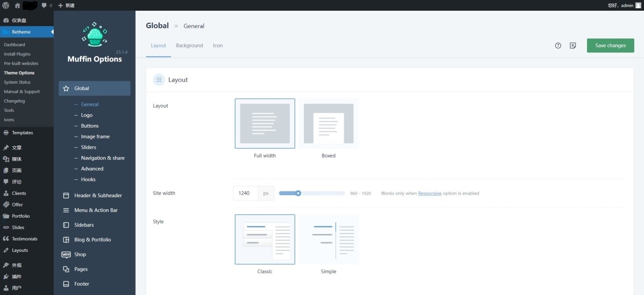Select Hooks under Global

pos(88,179)
